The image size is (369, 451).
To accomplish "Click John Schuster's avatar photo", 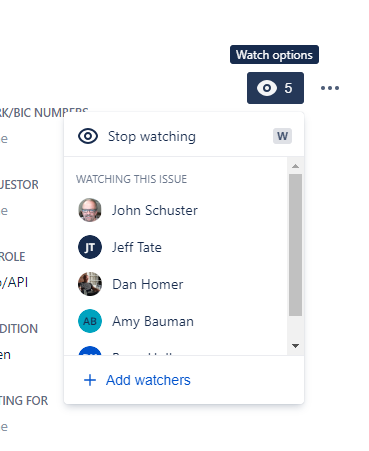I will point(90,210).
